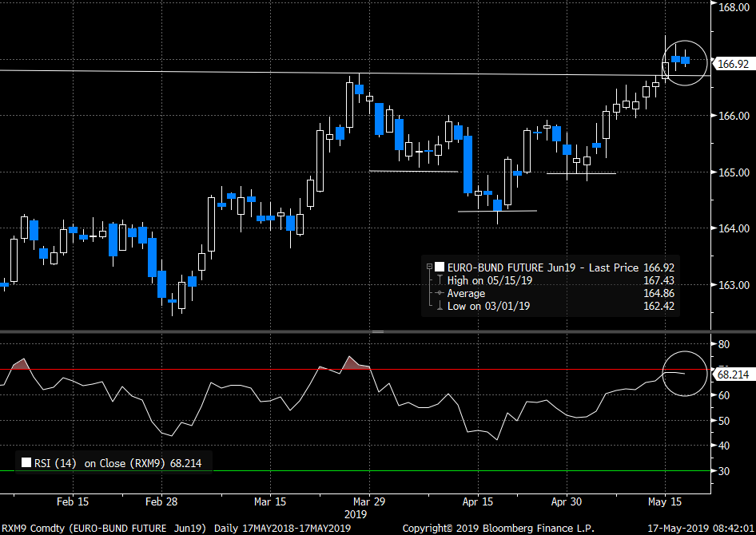756x535 pixels.
Task: Click the 'RSI (14) on Close (RXM9)' legend label
Action: pos(100,463)
